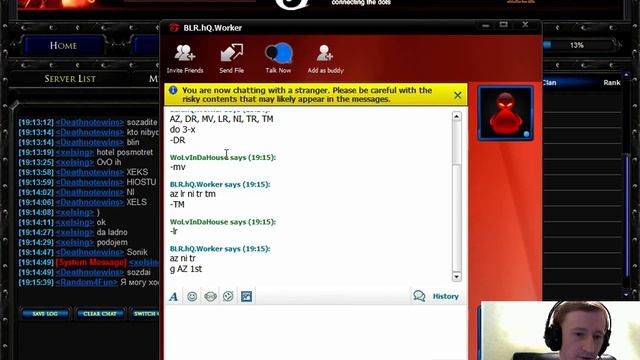
Task: Click Save Log button
Action: click(45, 313)
